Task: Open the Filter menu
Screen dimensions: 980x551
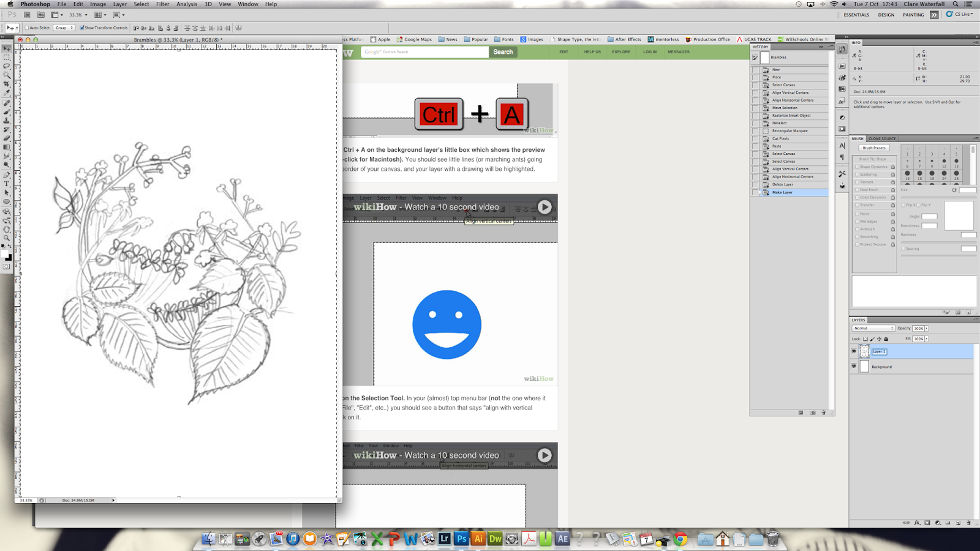Action: pos(162,4)
